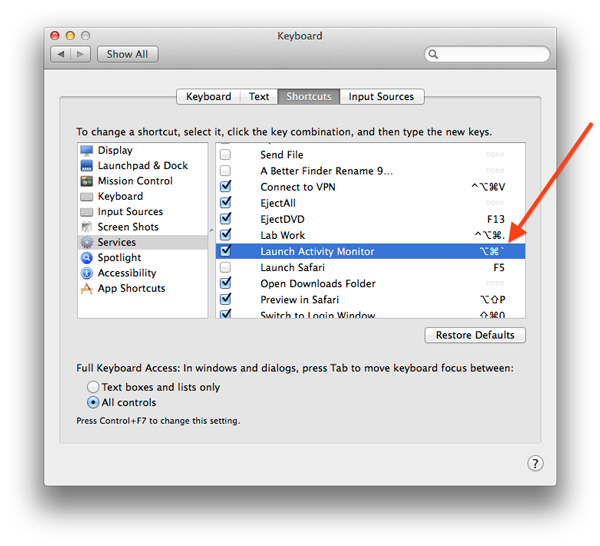Open help with the question mark button
The height and width of the screenshot is (546, 600).
(x=535, y=463)
